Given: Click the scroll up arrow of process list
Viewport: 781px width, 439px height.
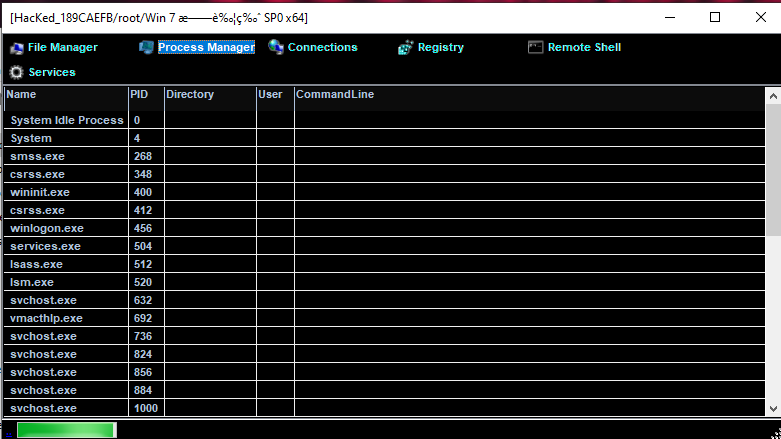Looking at the screenshot, I should point(773,95).
